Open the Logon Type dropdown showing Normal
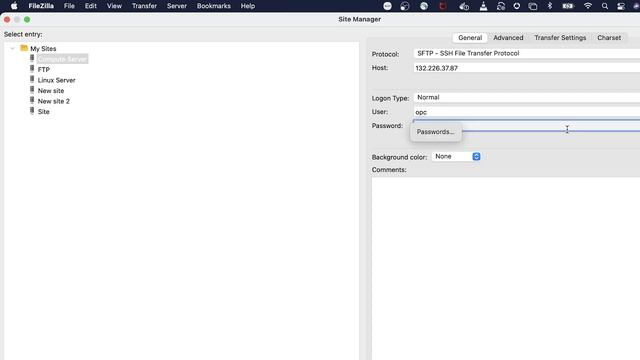Screen dimensions: 640x360 pos(527,98)
